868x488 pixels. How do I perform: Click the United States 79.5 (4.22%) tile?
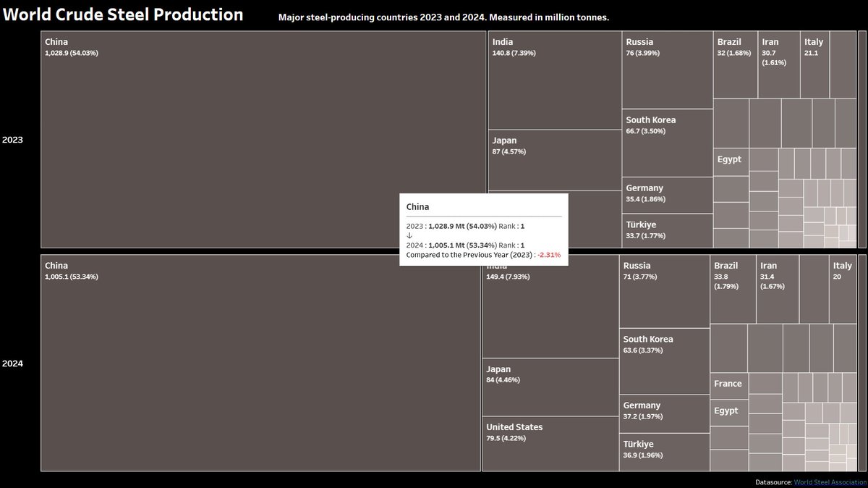550,444
